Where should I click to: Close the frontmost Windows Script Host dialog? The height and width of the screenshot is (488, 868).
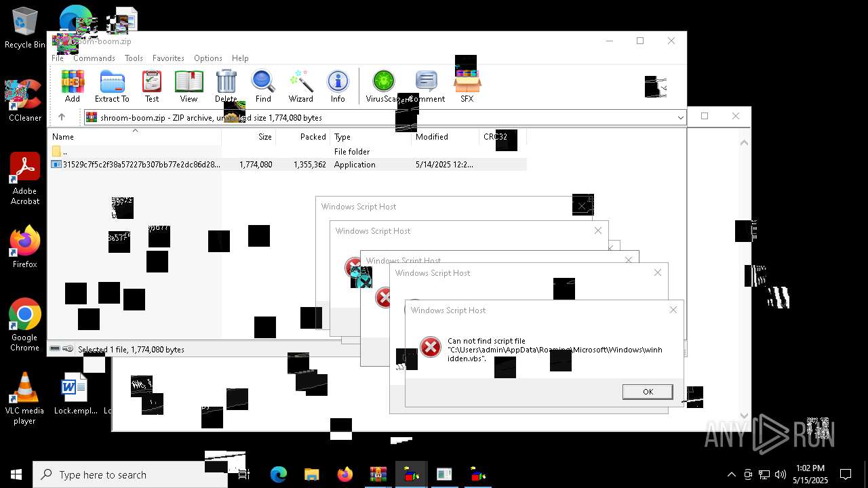click(x=673, y=310)
